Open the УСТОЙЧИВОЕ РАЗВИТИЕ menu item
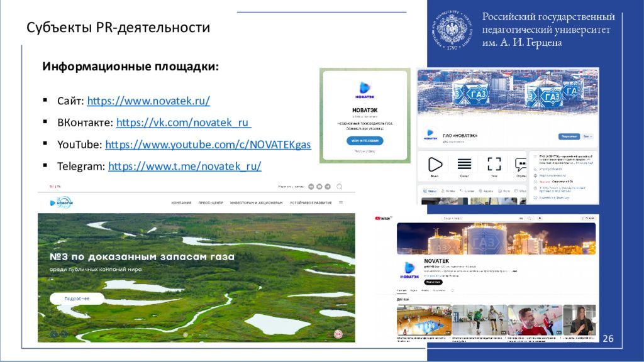 (x=311, y=203)
